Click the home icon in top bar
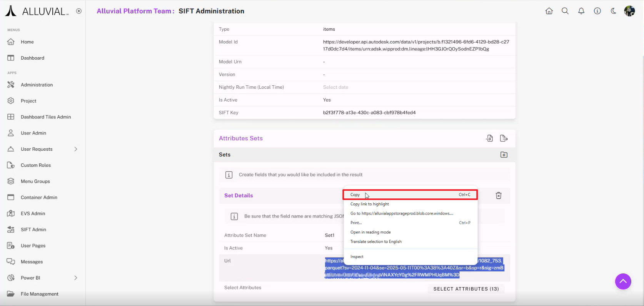Screen dimensions: 644x306 [x=549, y=11]
